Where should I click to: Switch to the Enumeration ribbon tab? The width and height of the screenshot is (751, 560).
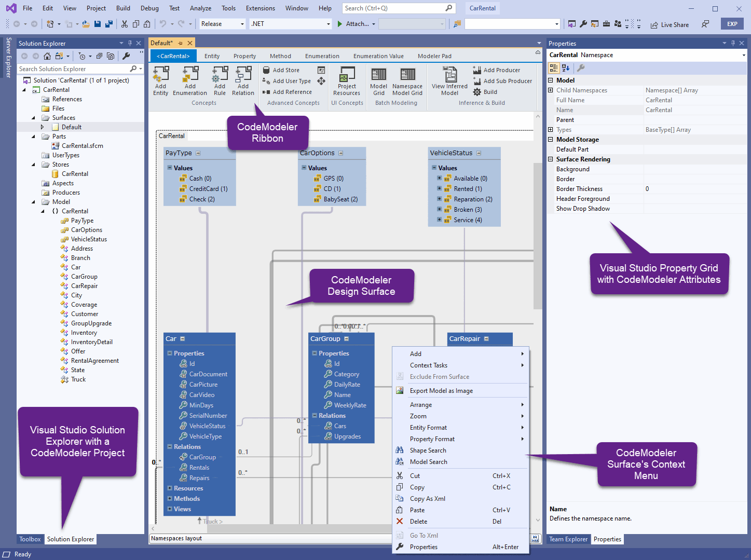[322, 56]
